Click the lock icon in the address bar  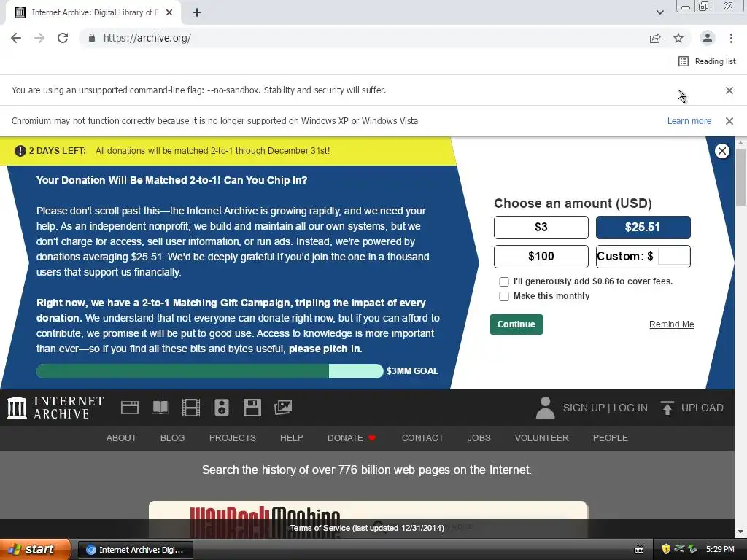(91, 38)
